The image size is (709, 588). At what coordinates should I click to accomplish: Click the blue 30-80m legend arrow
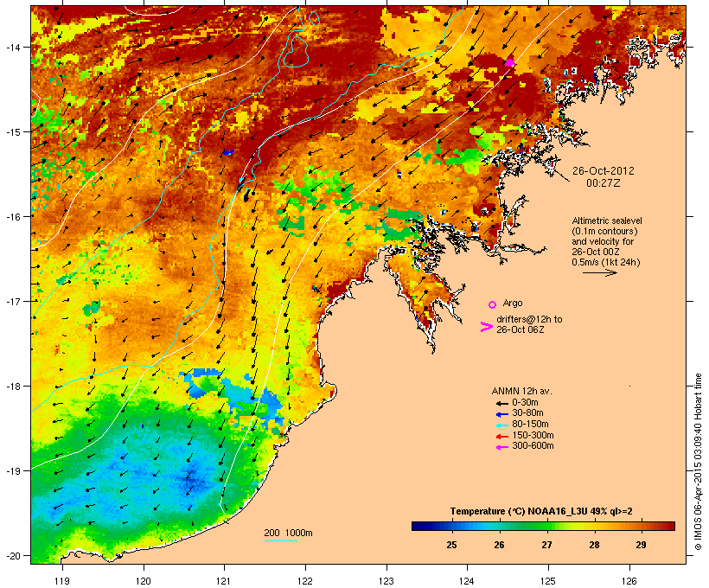pos(501,414)
